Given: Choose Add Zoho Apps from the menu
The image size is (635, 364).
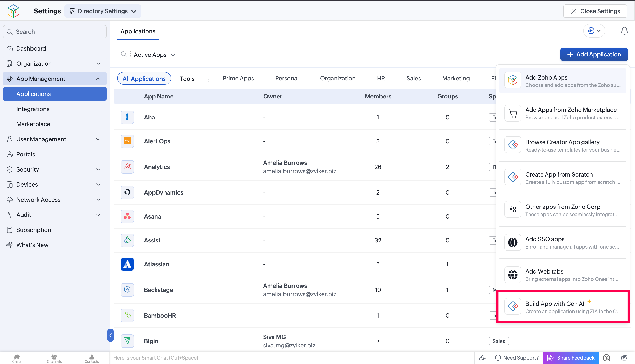Looking at the screenshot, I should click(563, 81).
